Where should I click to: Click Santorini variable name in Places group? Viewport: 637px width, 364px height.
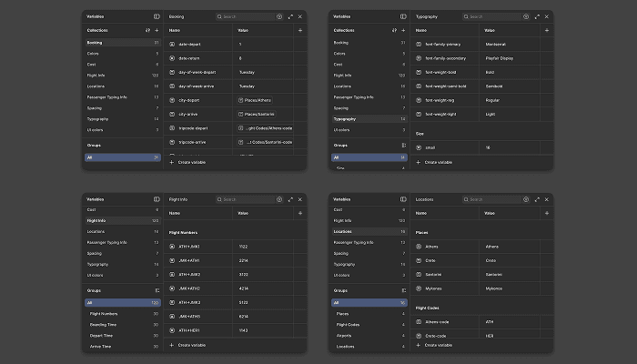433,275
